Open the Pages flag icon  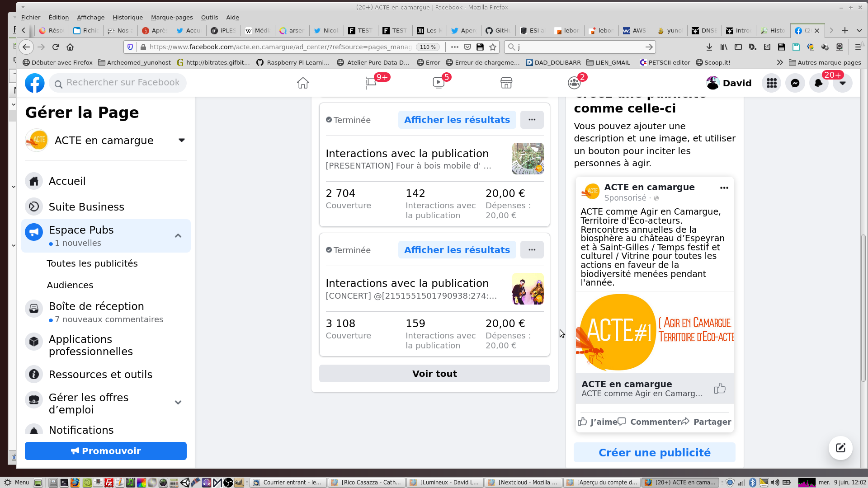[x=371, y=83]
